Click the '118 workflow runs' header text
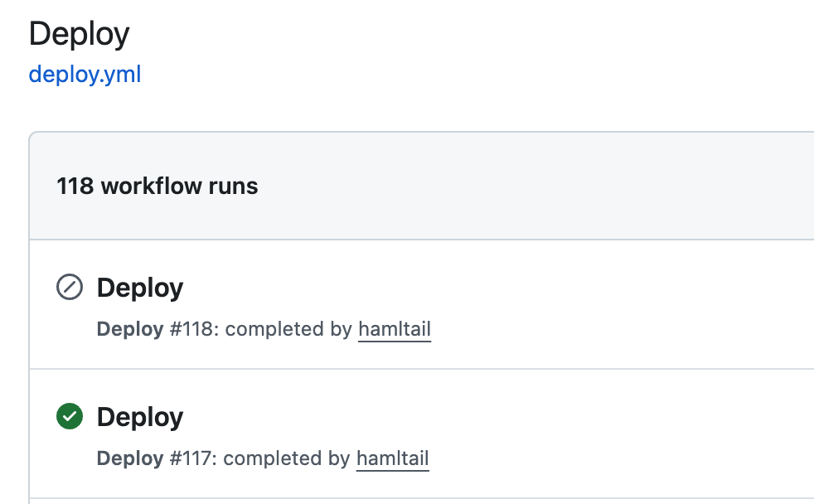Image resolution: width=814 pixels, height=504 pixels. click(x=157, y=186)
